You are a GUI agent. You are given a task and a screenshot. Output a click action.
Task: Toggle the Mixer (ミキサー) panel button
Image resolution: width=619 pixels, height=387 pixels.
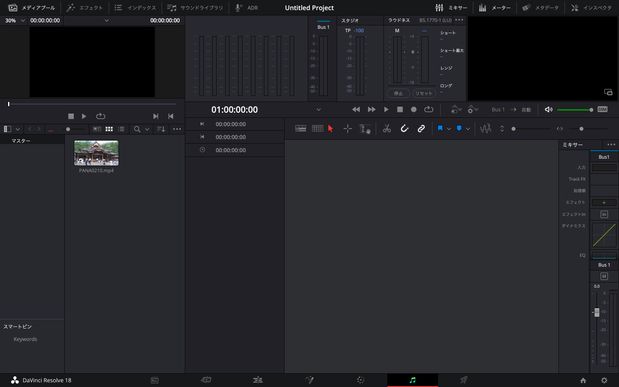tap(451, 8)
